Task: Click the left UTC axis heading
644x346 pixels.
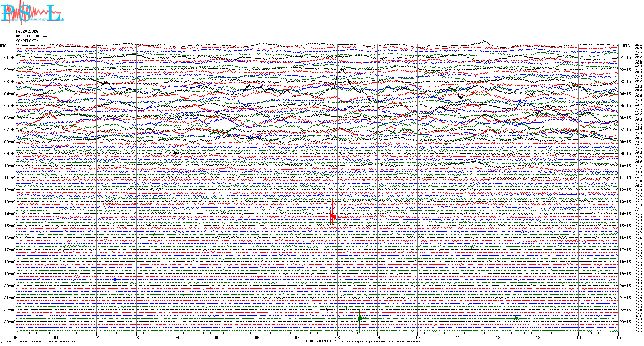Action: [3, 46]
